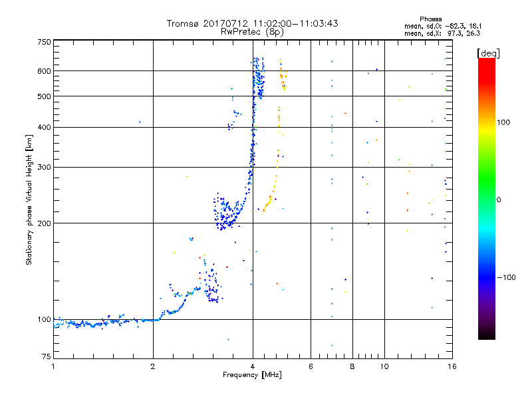Select the RwPretec (8p) subtitle
532x399 pixels.
(x=252, y=31)
